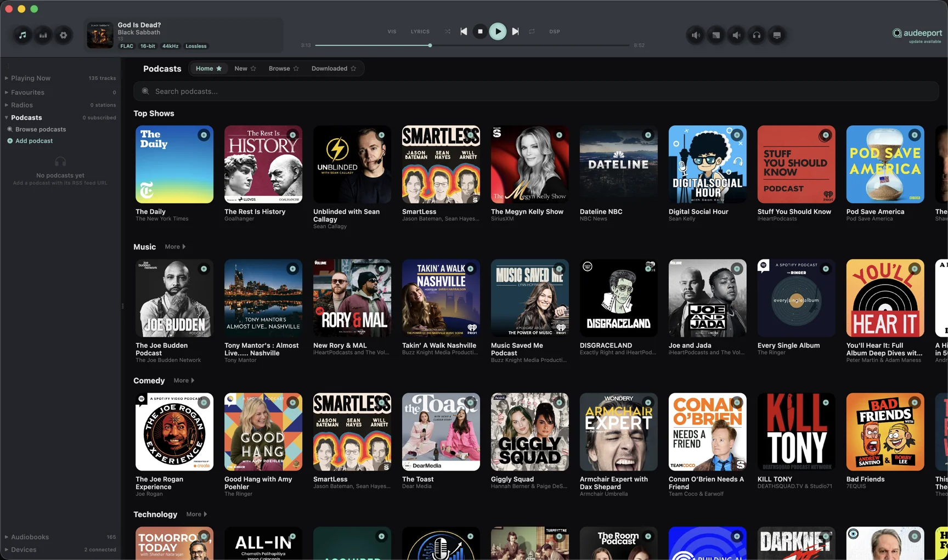Image resolution: width=948 pixels, height=560 pixels.
Task: Open the music library icon
Action: [22, 35]
